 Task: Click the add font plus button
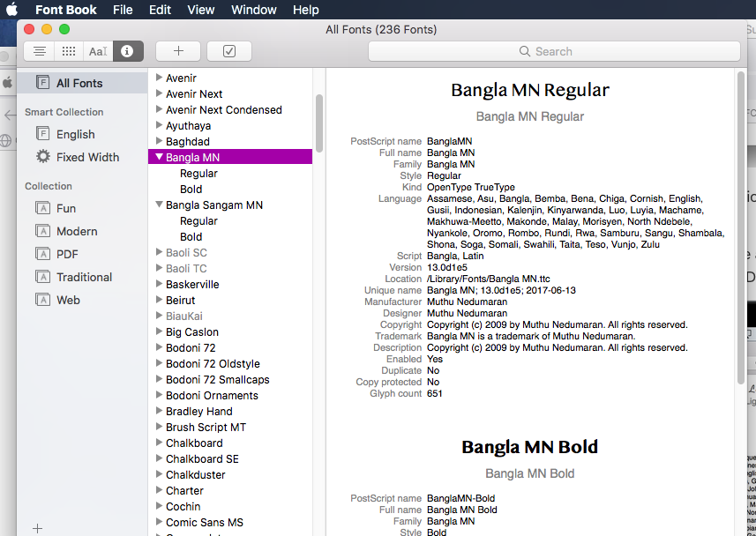pos(178,51)
